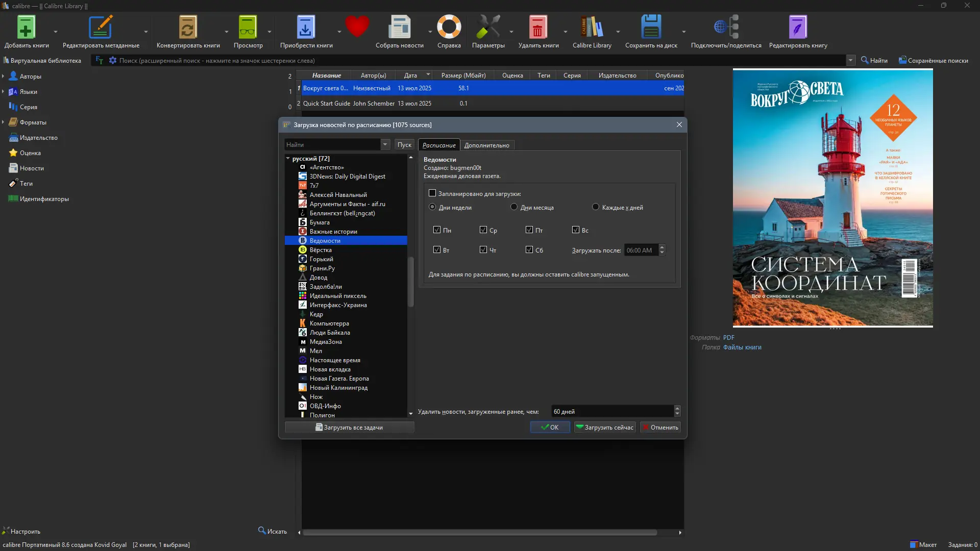This screenshot has width=980, height=551.
Task: Click the Save to disk icon
Action: 651,28
